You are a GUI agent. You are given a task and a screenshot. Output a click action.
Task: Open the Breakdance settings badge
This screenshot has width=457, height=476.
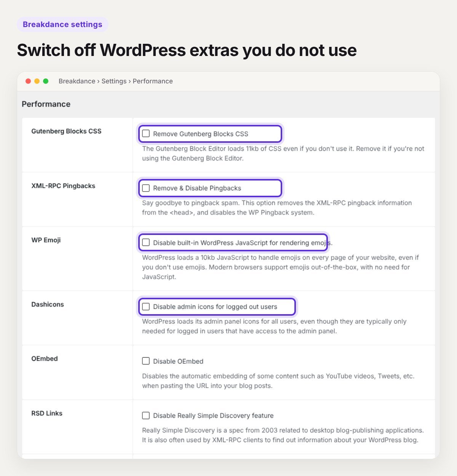click(x=62, y=24)
